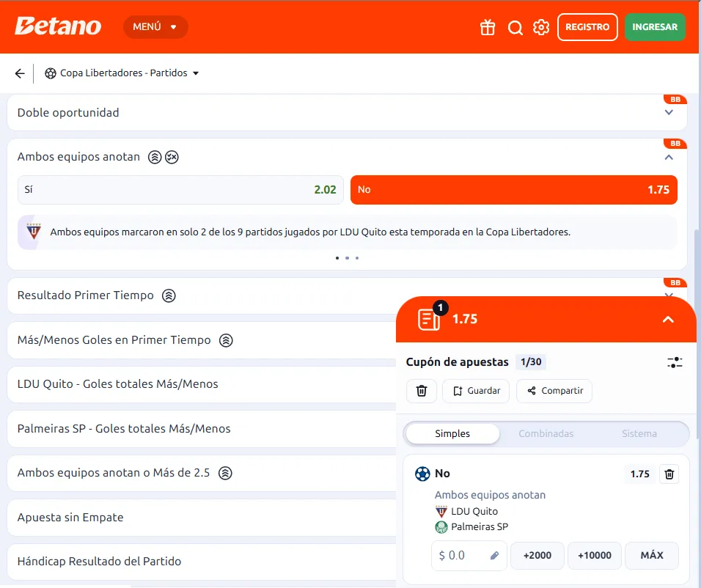
Task: Click the soccer ball icon next to No selection
Action: 422,474
